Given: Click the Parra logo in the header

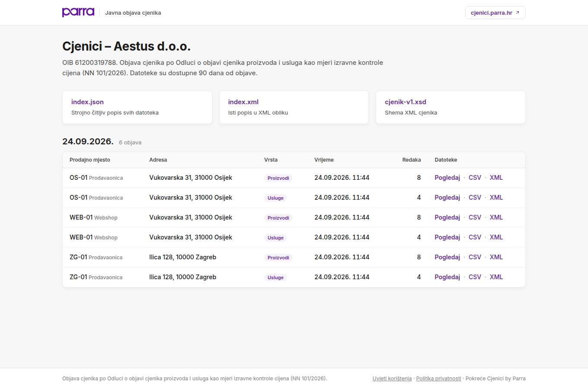Looking at the screenshot, I should pos(78,12).
